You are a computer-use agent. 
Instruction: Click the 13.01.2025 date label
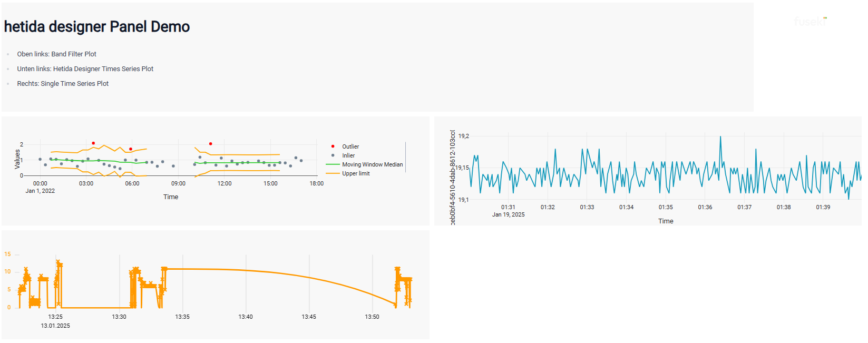pyautogui.click(x=55, y=326)
